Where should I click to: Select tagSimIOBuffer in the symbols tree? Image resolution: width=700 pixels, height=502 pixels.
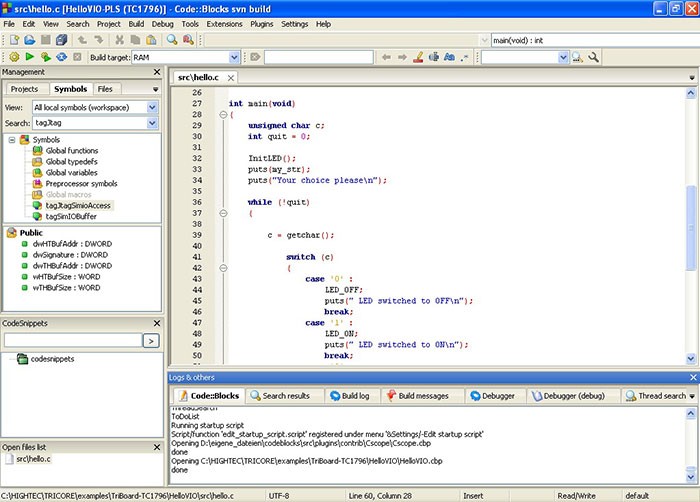[73, 216]
